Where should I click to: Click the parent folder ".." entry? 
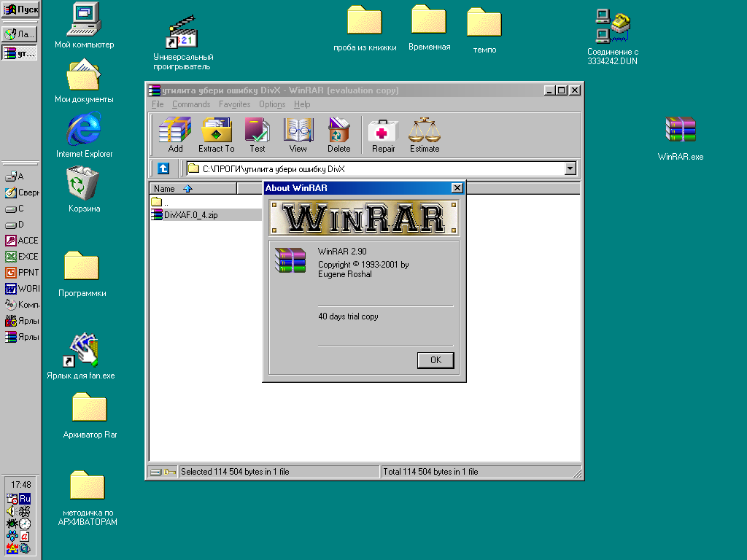(x=160, y=203)
